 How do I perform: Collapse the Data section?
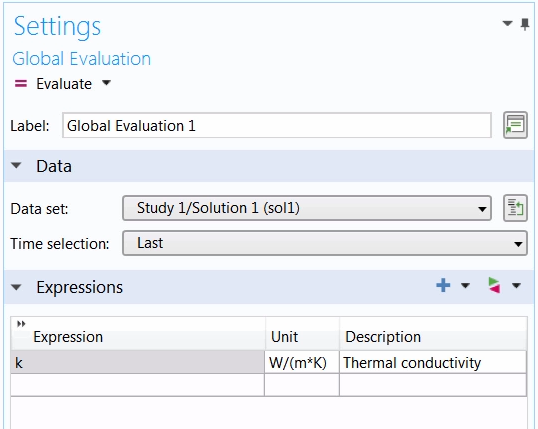[x=16, y=166]
